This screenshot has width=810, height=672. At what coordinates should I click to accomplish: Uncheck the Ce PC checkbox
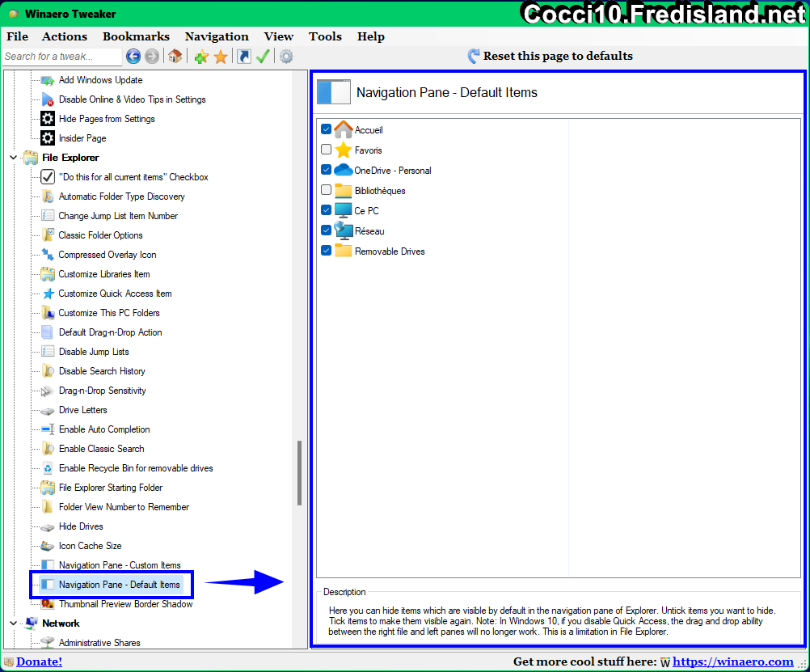click(x=326, y=210)
